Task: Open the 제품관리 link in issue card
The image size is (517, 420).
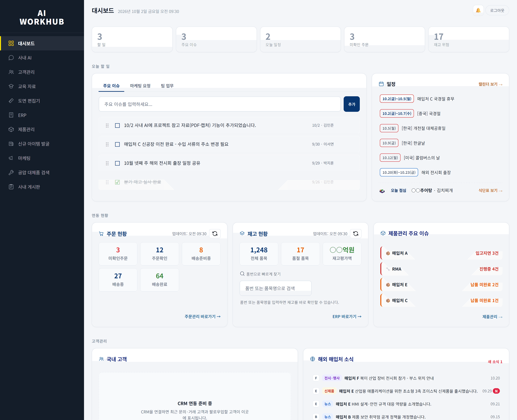Action: pyautogui.click(x=492, y=317)
